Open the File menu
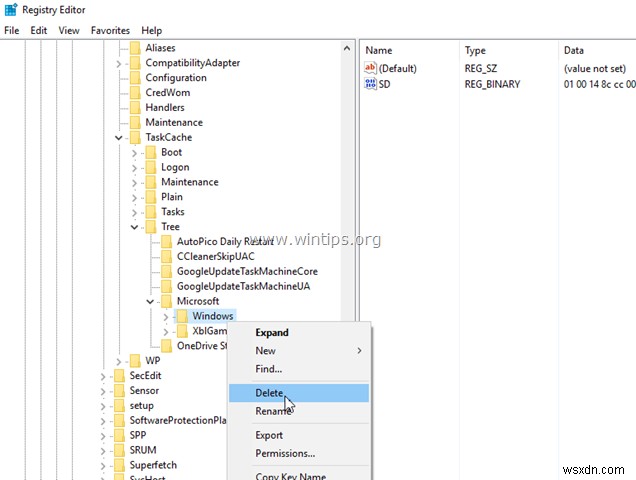The width and height of the screenshot is (636, 480). [x=12, y=30]
